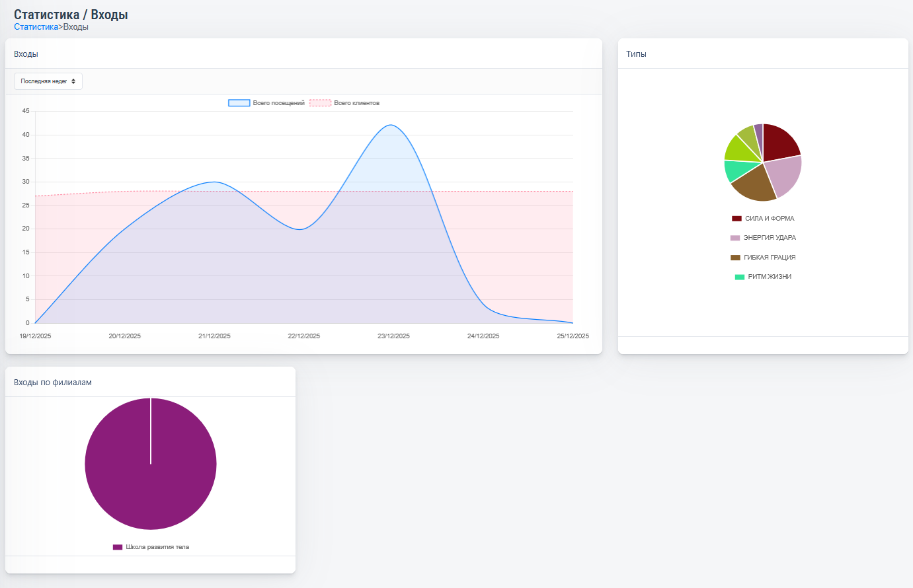The width and height of the screenshot is (913, 588).
Task: Select the mauve pink slice in Типы pie
Action: pyautogui.click(x=785, y=174)
